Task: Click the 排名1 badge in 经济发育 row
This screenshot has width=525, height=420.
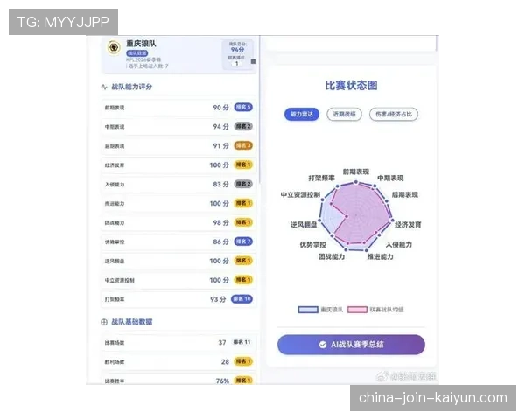Action: 243,164
